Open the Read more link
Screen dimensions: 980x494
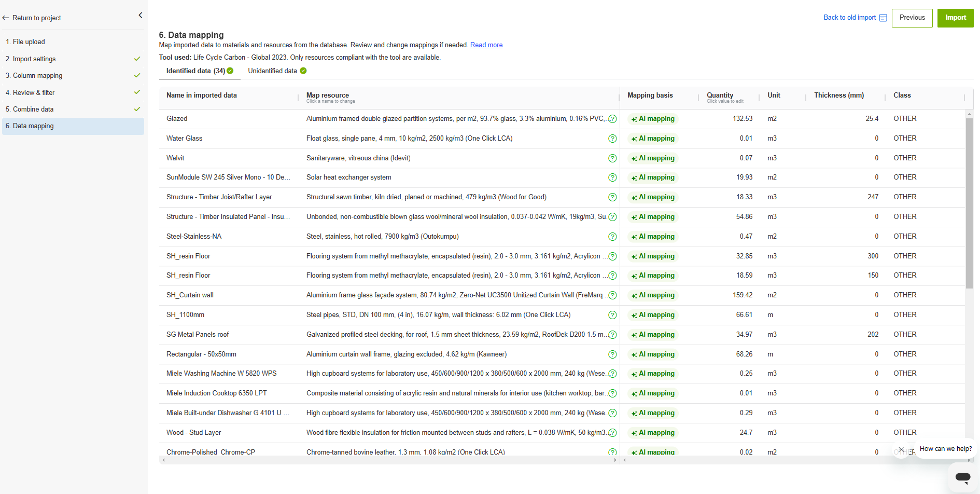tap(486, 45)
